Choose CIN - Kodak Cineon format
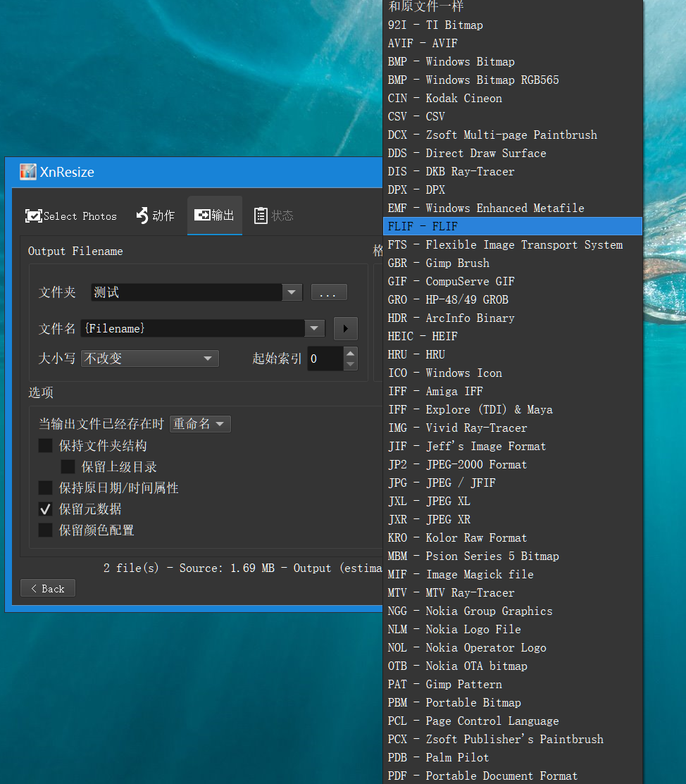 (513, 98)
